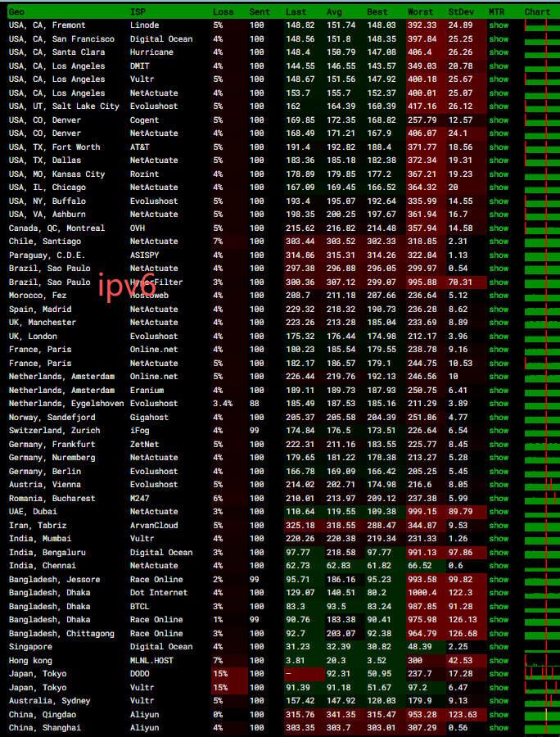Show MTR for Bucharest M247 row
Viewport: 560px width, 737px height.
coord(499,499)
